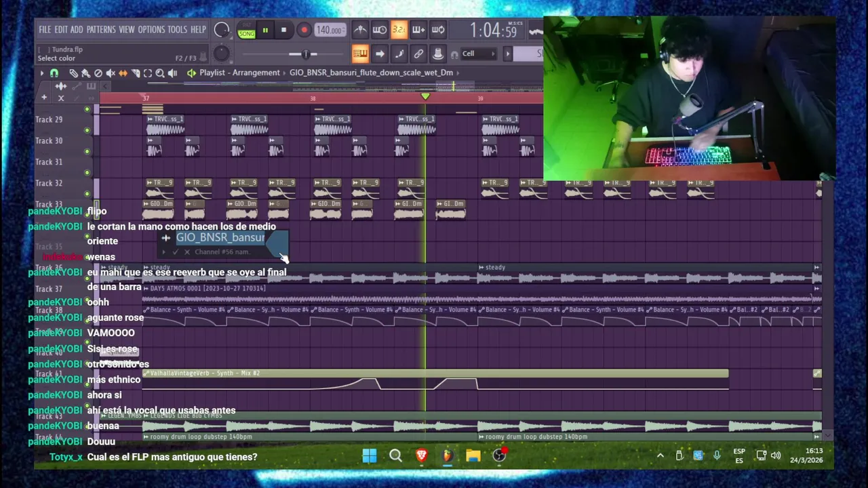Toggle overdub recording mode

click(x=418, y=30)
